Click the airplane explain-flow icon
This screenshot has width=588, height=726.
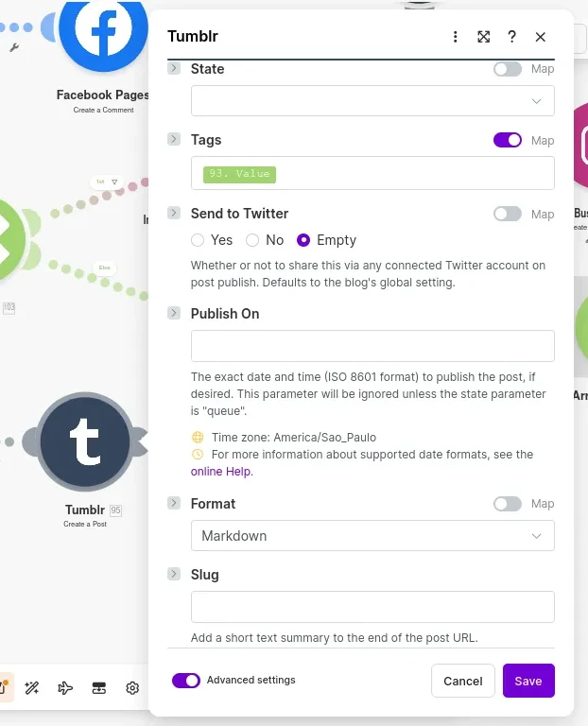click(65, 688)
